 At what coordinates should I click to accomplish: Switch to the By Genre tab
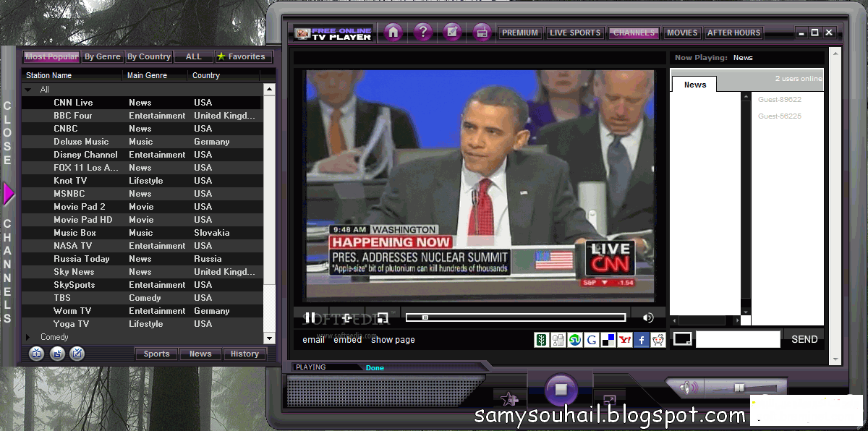[x=103, y=56]
